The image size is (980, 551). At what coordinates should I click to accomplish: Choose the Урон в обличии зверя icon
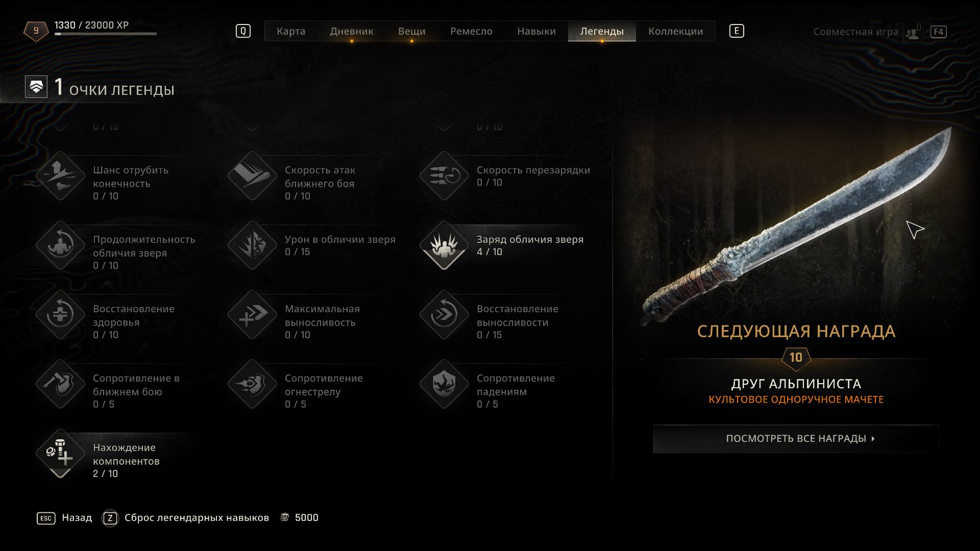tap(252, 245)
